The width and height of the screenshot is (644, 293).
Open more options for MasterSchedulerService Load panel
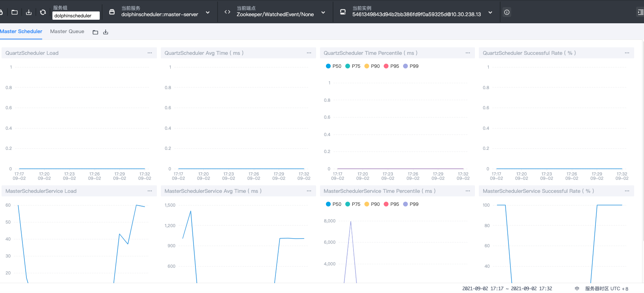pyautogui.click(x=150, y=191)
